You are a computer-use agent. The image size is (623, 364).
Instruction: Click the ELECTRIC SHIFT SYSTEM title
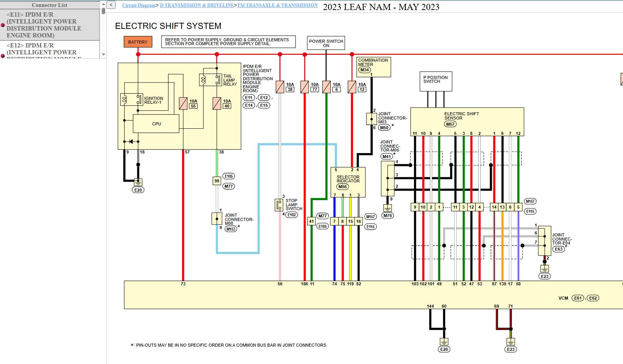[x=168, y=26]
